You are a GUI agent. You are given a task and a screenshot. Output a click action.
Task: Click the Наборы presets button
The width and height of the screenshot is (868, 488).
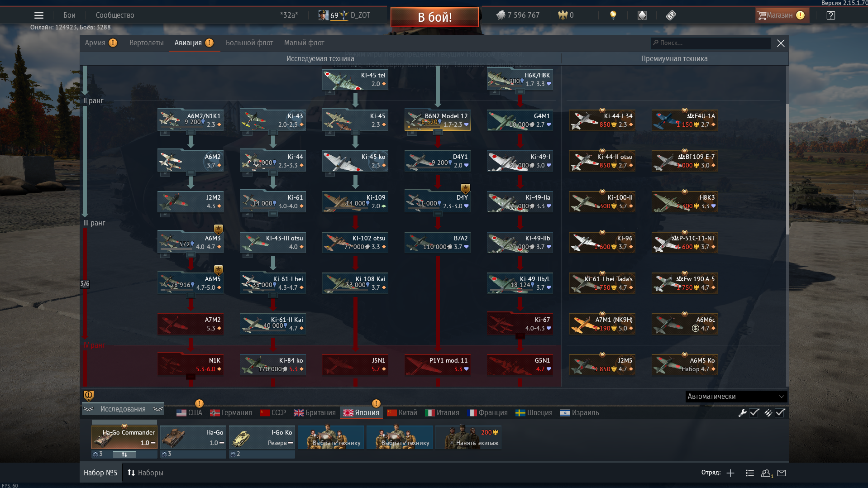145,473
